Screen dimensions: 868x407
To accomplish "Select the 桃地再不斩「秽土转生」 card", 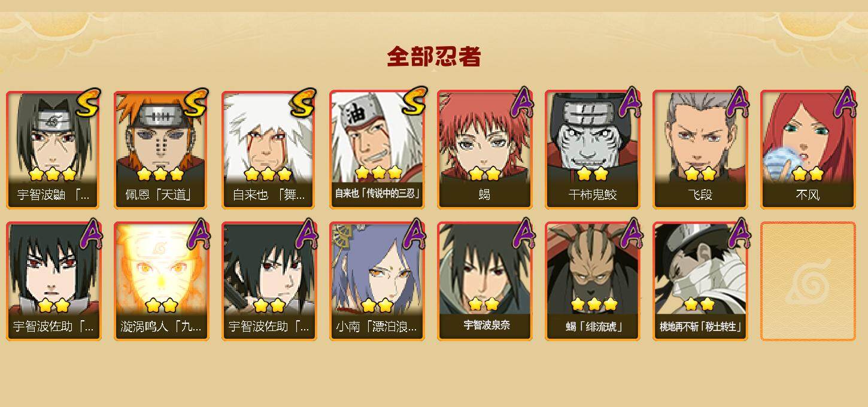I will [x=700, y=281].
